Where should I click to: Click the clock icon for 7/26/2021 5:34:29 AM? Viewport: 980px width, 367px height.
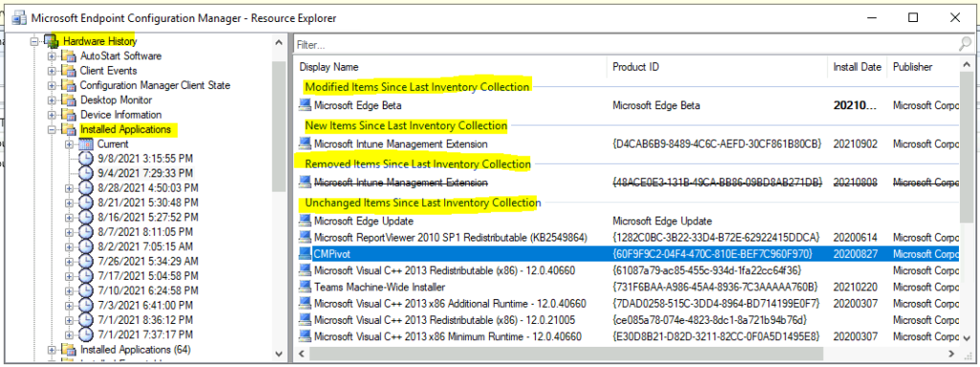(86, 262)
